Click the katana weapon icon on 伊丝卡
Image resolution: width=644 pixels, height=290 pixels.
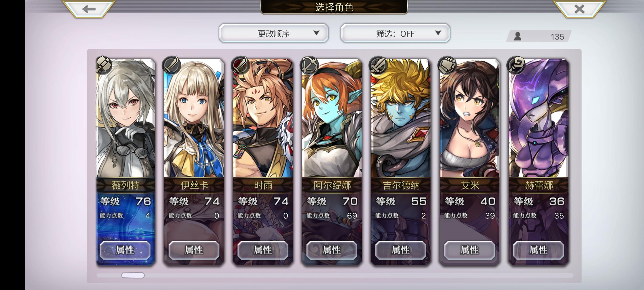172,65
